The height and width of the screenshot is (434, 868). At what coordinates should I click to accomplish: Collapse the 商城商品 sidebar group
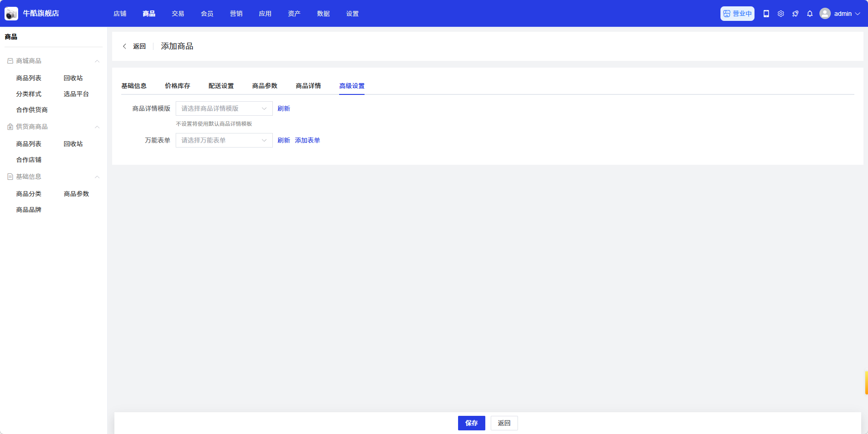97,61
